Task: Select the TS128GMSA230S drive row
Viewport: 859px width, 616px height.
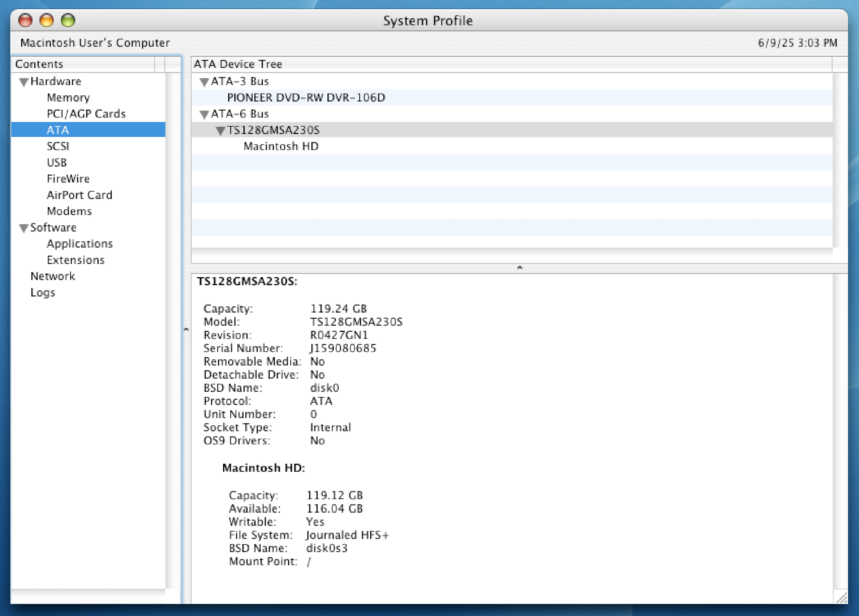Action: (x=512, y=130)
